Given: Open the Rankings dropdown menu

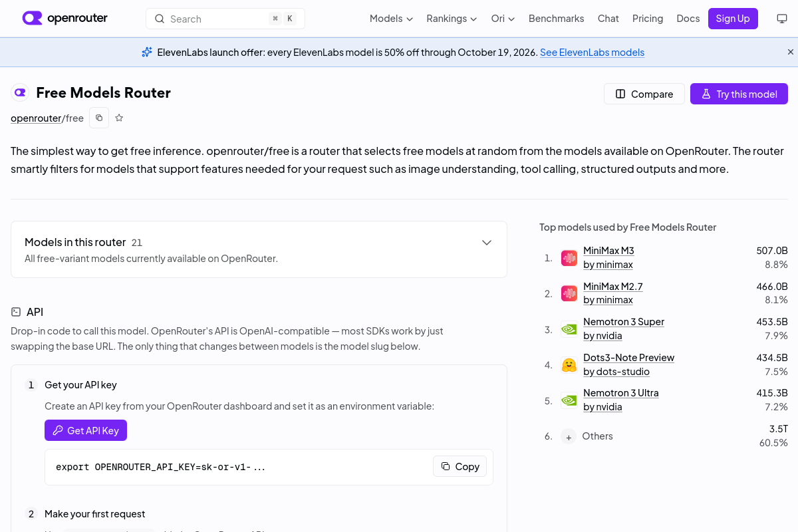Looking at the screenshot, I should point(452,19).
